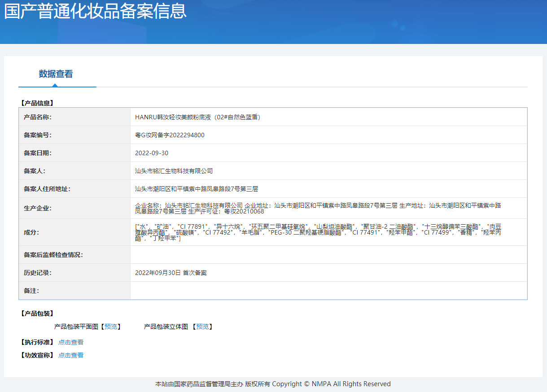The width and height of the screenshot is (547, 392).
Task: Click the 备案日期 value 2022-09-30
Action: point(152,153)
